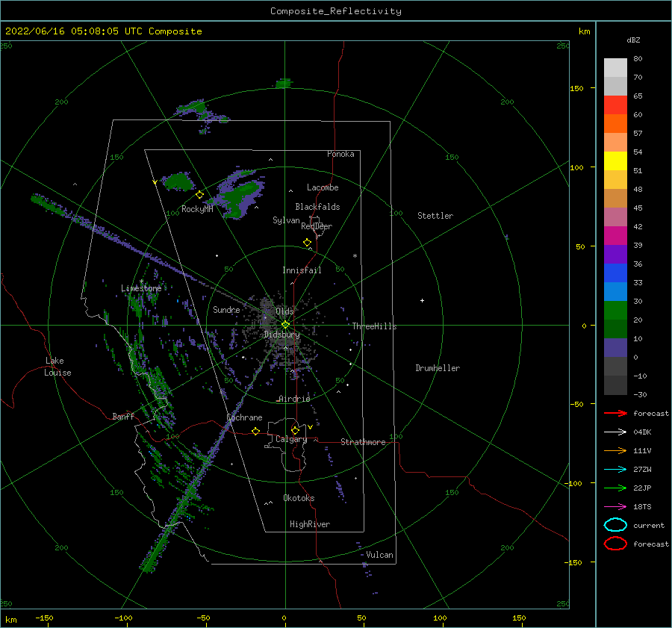The height and width of the screenshot is (628, 672).
Task: Click the current legend text
Action: [649, 525]
